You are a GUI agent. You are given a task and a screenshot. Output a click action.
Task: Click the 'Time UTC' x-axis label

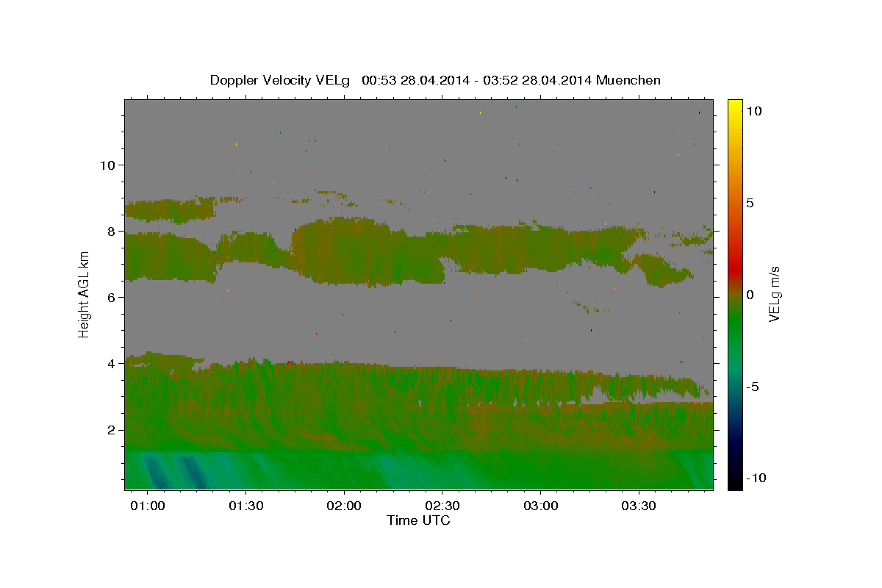418,520
